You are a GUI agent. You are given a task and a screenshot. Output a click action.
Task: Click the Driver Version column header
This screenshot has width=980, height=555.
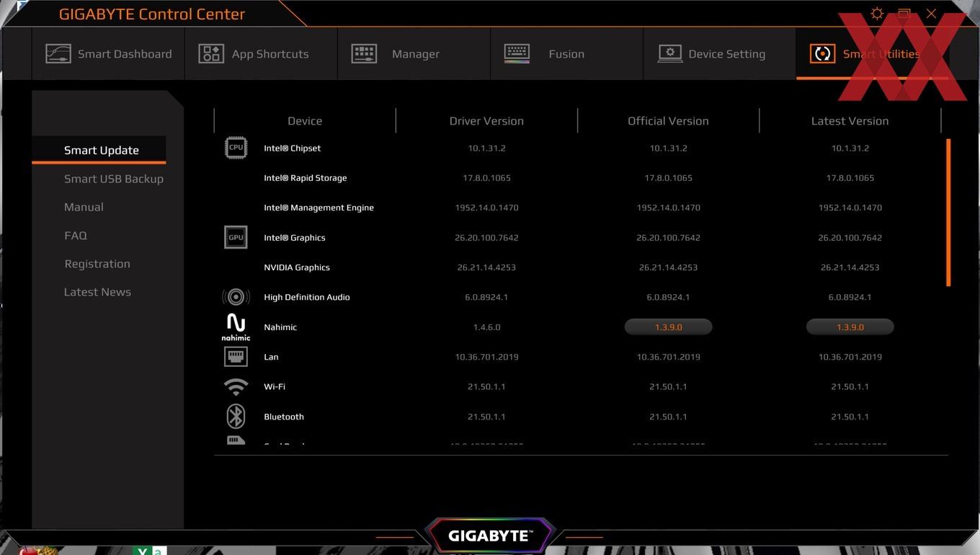pyautogui.click(x=486, y=121)
